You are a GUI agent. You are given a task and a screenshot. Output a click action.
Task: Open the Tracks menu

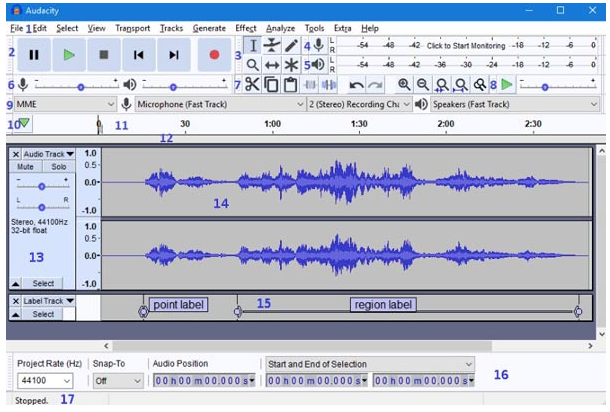pyautogui.click(x=171, y=28)
